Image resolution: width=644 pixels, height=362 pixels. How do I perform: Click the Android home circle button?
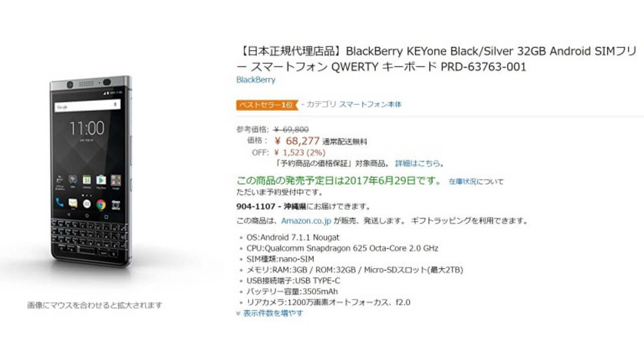point(87,215)
